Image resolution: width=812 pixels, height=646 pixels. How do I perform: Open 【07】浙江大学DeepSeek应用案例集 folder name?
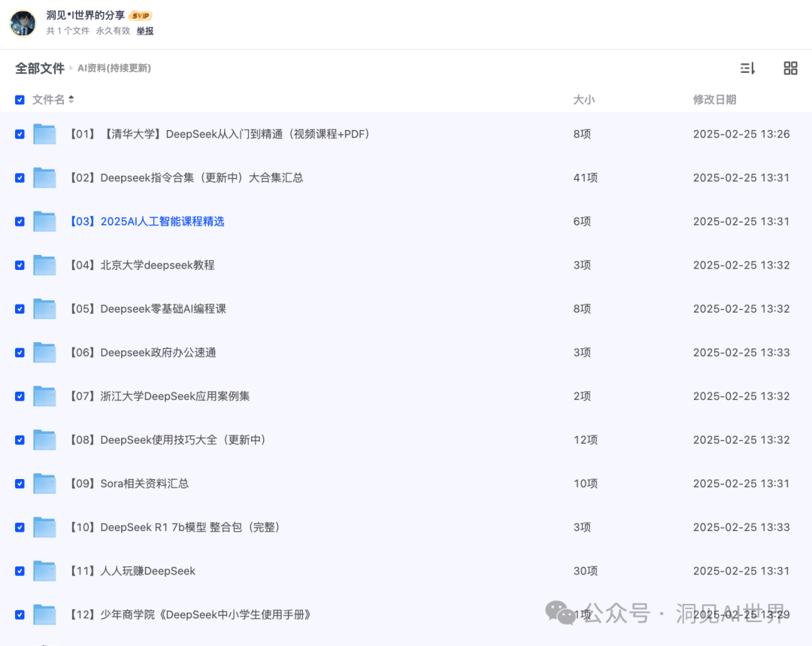[x=159, y=396]
